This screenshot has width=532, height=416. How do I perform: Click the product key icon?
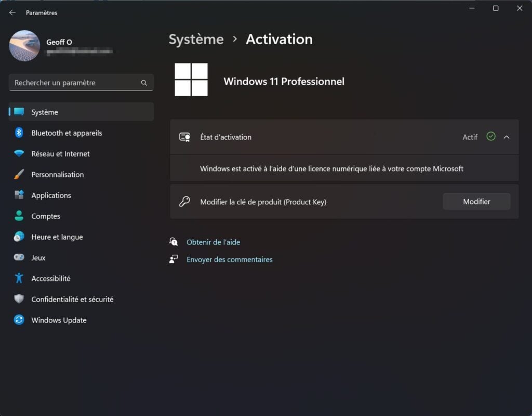[x=184, y=201]
